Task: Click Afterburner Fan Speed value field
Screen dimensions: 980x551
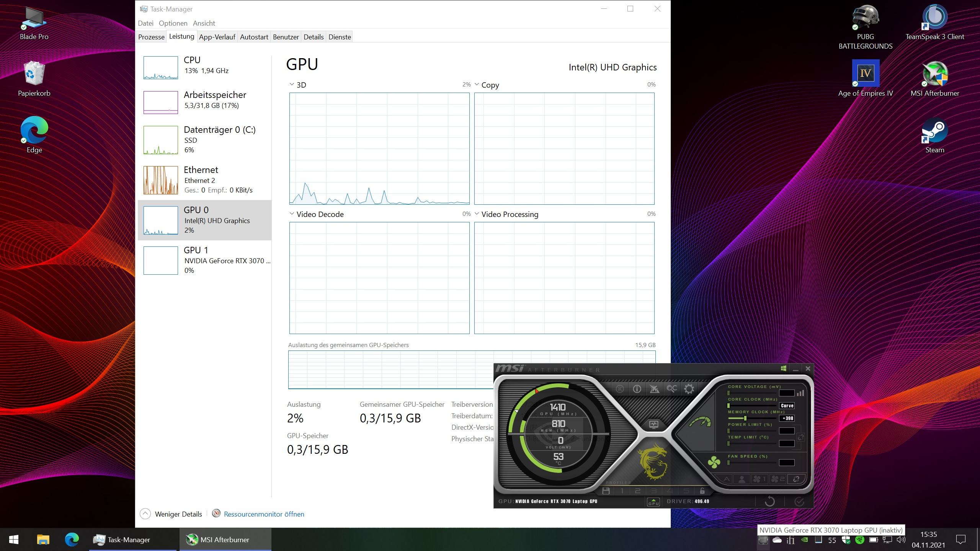Action: click(787, 463)
